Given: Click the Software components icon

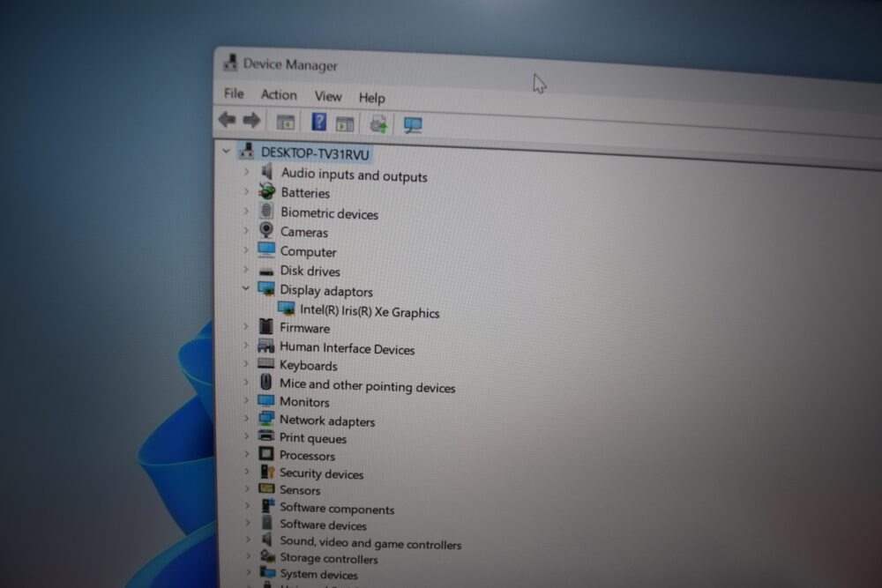Looking at the screenshot, I should click(x=268, y=506).
